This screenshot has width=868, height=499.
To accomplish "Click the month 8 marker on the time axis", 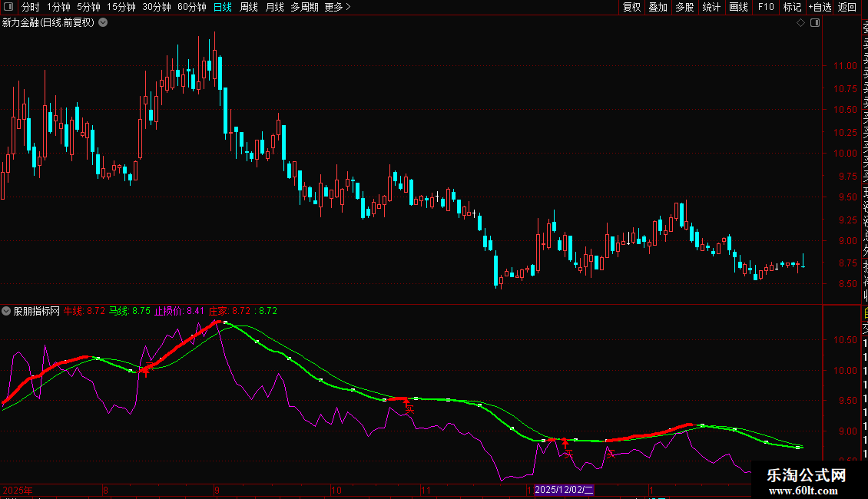I will [x=105, y=490].
